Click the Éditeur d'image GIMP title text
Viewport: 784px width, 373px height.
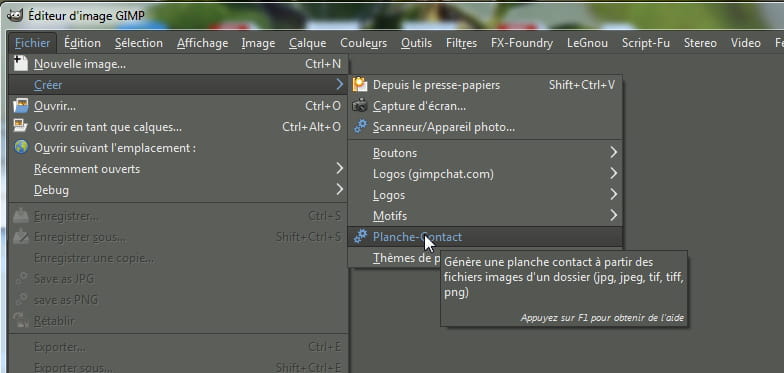click(86, 16)
